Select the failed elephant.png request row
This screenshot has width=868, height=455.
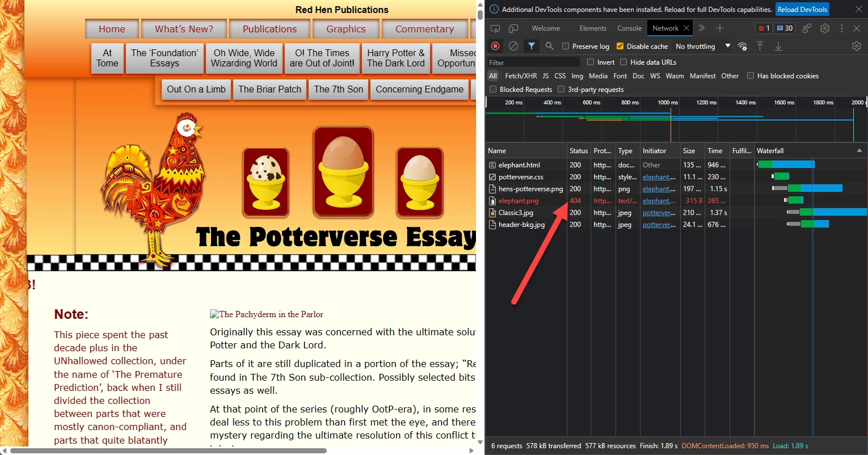point(676,201)
